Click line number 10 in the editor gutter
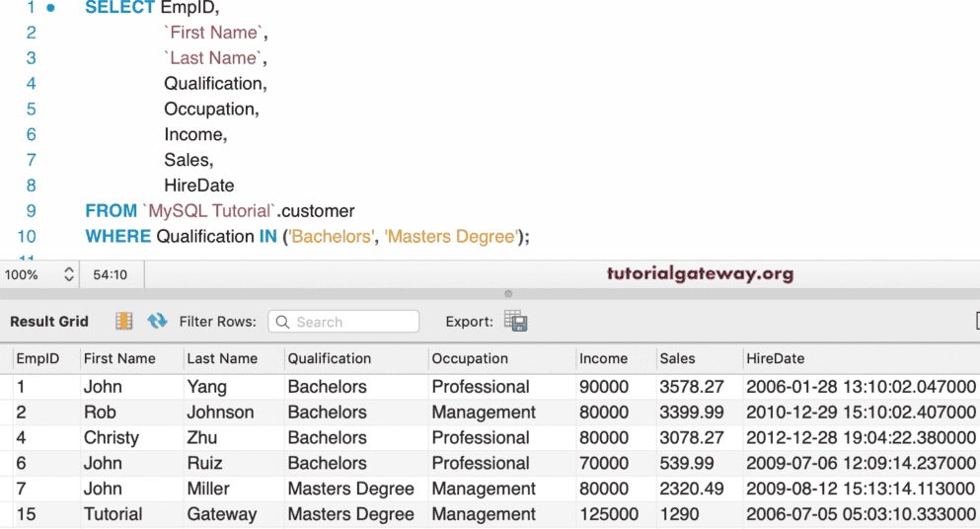 coord(27,236)
